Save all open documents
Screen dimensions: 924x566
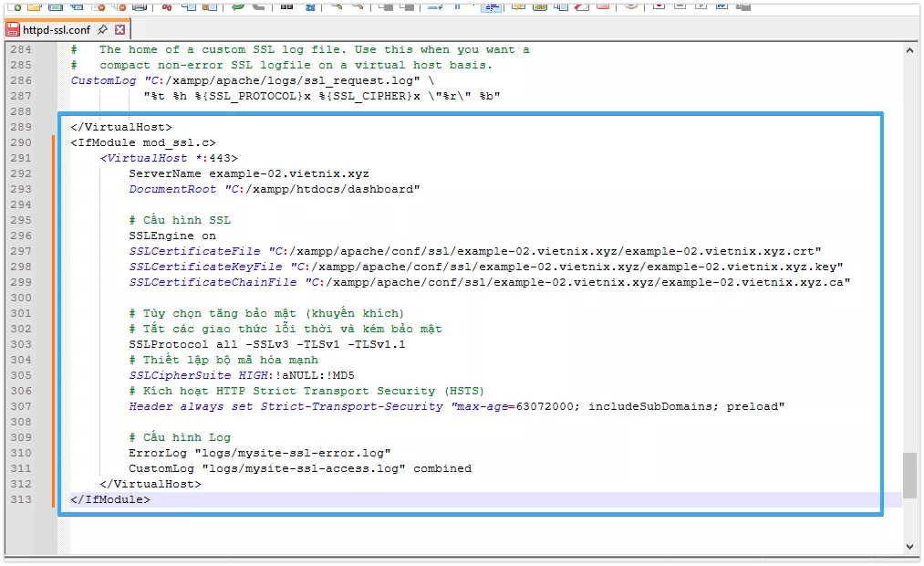click(x=76, y=7)
